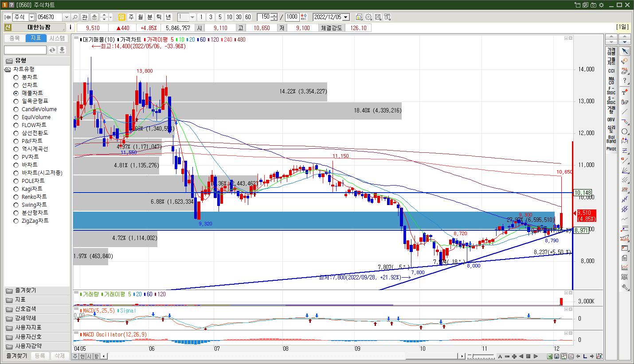Select the 주 (weekly) period button
634x364 pixels.
point(131,17)
